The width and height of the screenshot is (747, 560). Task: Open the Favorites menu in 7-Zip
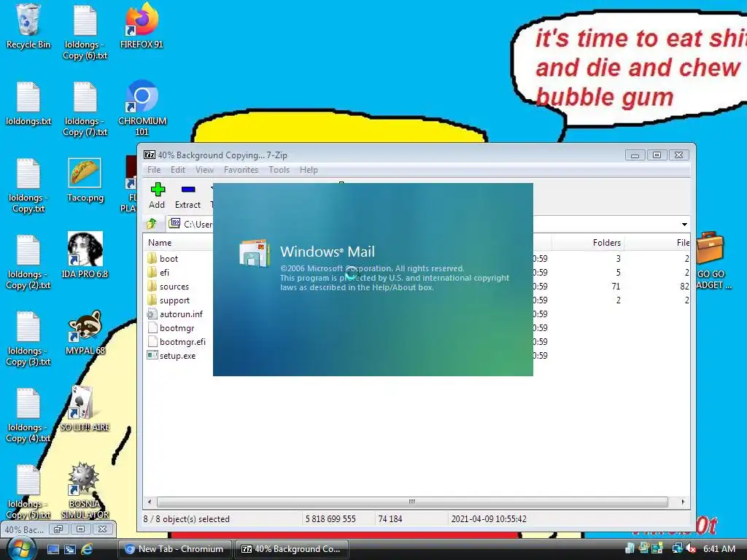(x=241, y=170)
